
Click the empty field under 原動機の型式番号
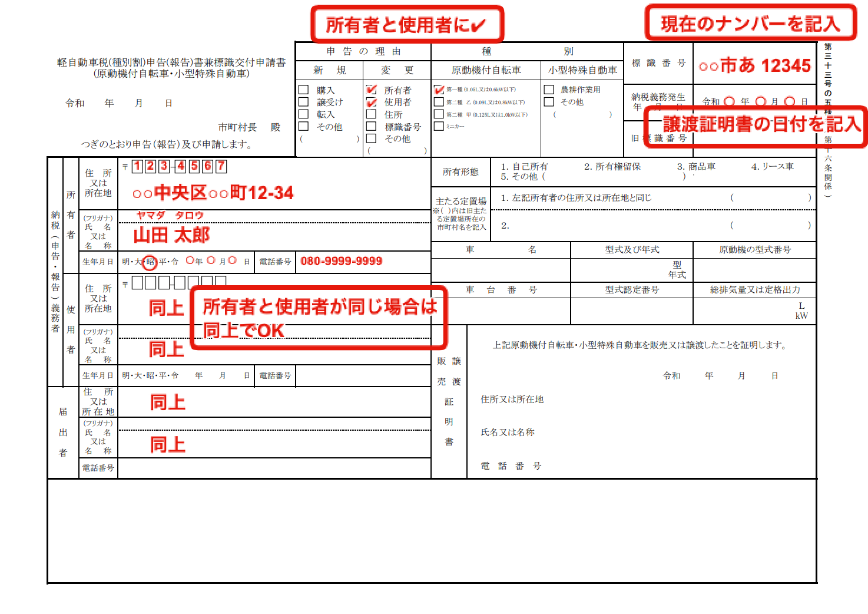[x=755, y=270]
